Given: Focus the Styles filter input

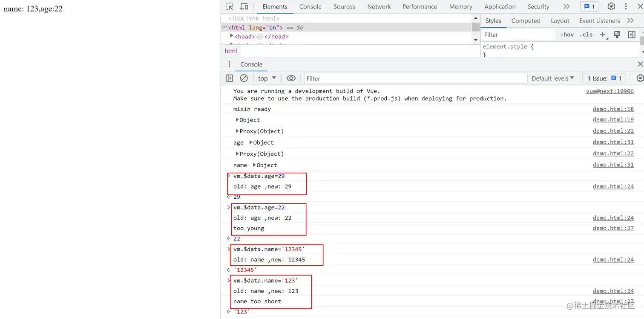Looking at the screenshot, I should (x=518, y=35).
